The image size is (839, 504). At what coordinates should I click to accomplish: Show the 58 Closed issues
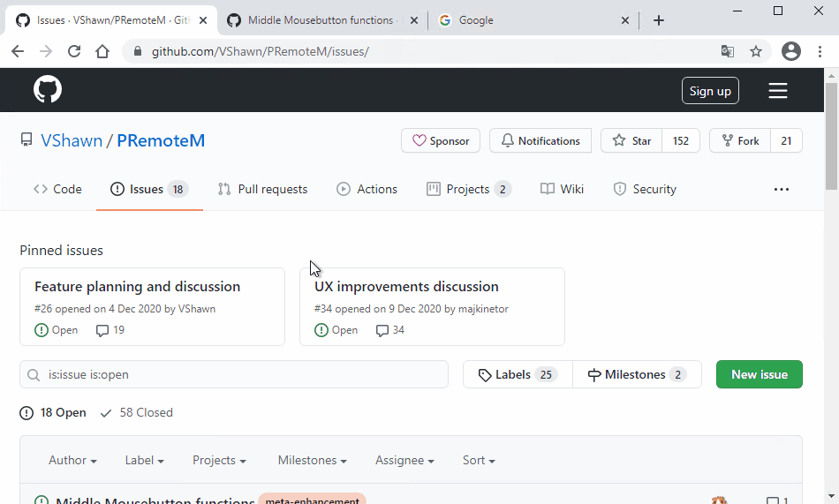tap(136, 412)
